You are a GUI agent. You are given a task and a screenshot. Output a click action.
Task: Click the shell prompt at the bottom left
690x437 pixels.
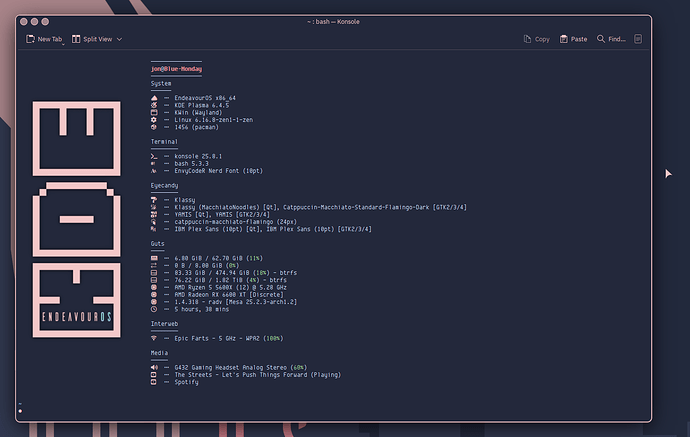(x=20, y=411)
